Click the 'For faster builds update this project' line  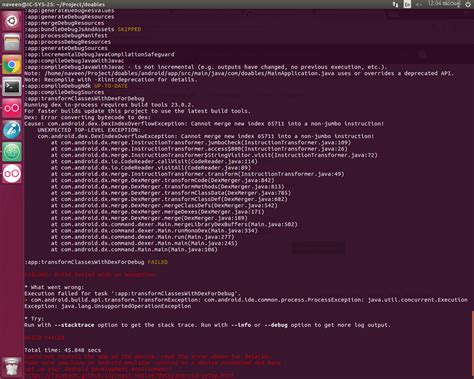[x=137, y=111]
